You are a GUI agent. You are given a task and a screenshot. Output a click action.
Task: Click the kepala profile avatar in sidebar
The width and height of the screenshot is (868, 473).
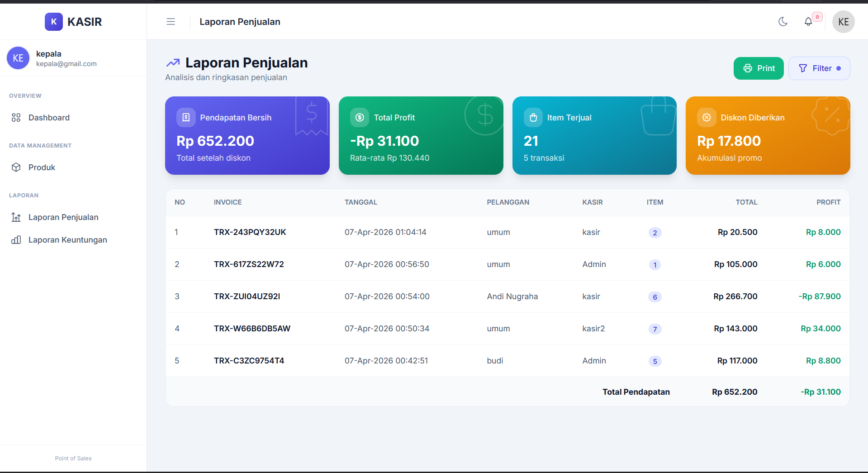pyautogui.click(x=18, y=58)
